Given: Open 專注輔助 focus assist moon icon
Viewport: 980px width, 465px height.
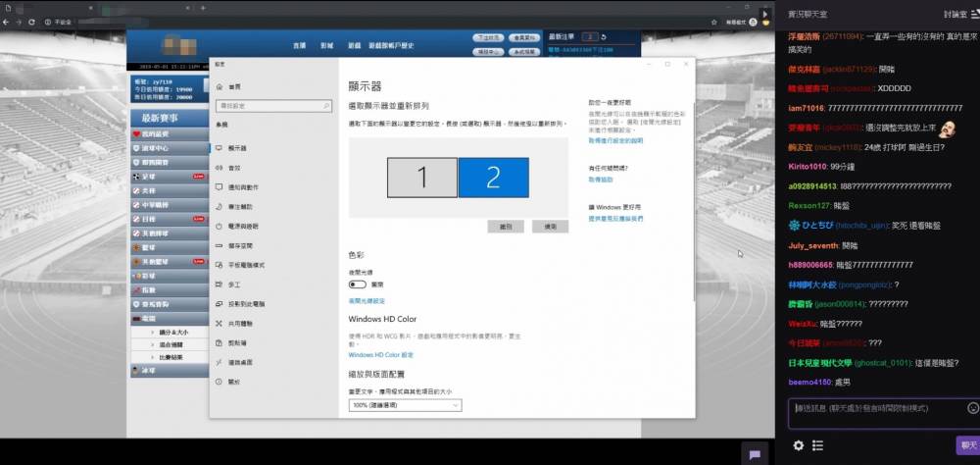Looking at the screenshot, I should pyautogui.click(x=219, y=207).
